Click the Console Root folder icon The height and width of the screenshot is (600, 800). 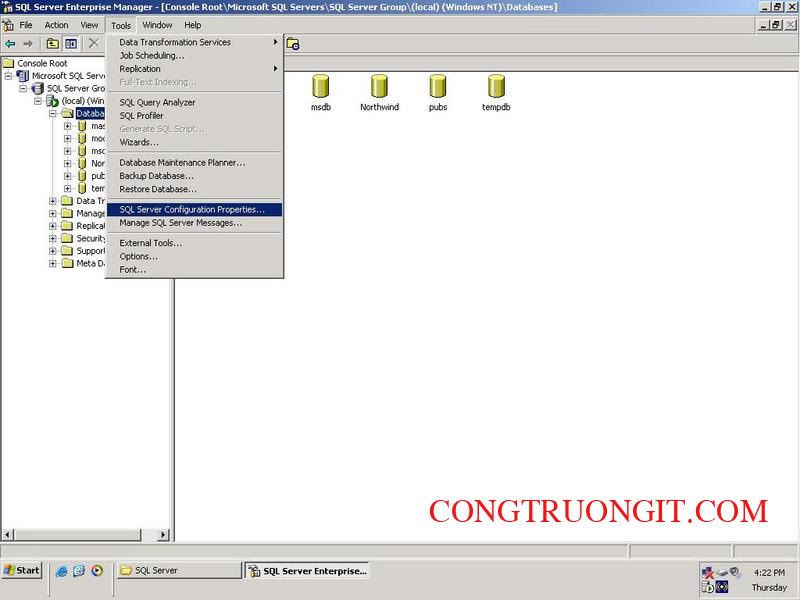[9, 63]
